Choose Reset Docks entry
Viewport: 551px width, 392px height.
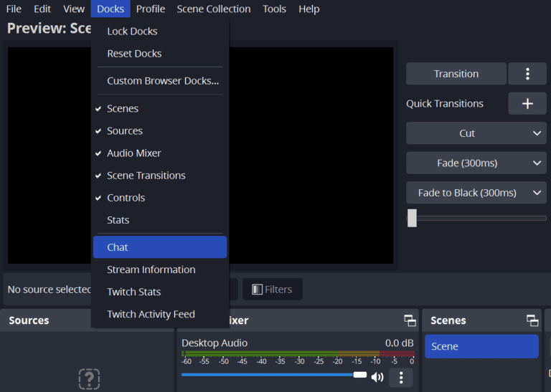point(160,54)
